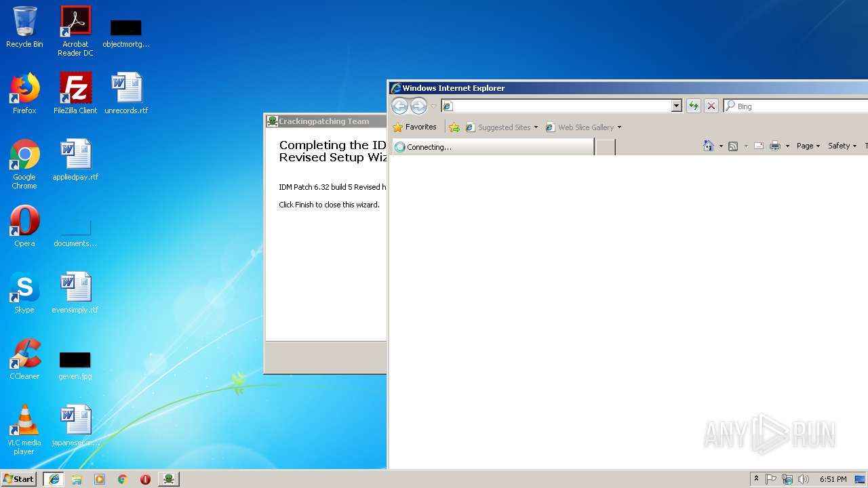Open unrecords.rtf document icon

click(x=126, y=94)
